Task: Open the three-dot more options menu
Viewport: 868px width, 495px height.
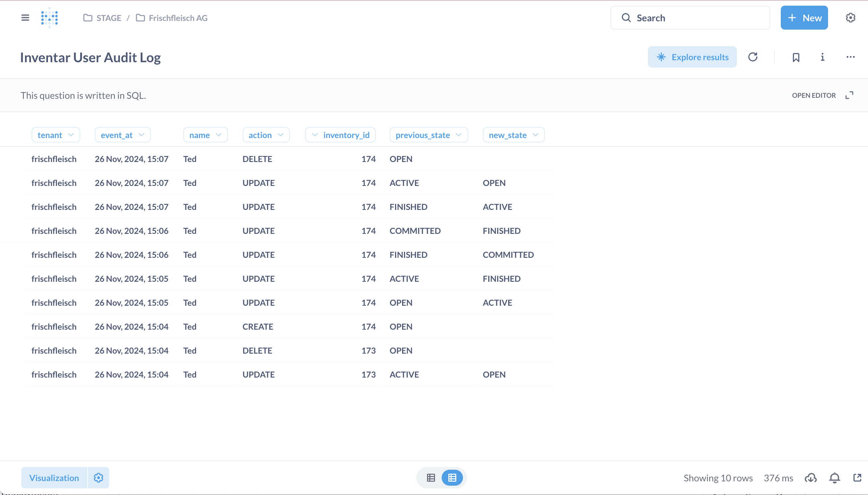Action: pos(850,57)
